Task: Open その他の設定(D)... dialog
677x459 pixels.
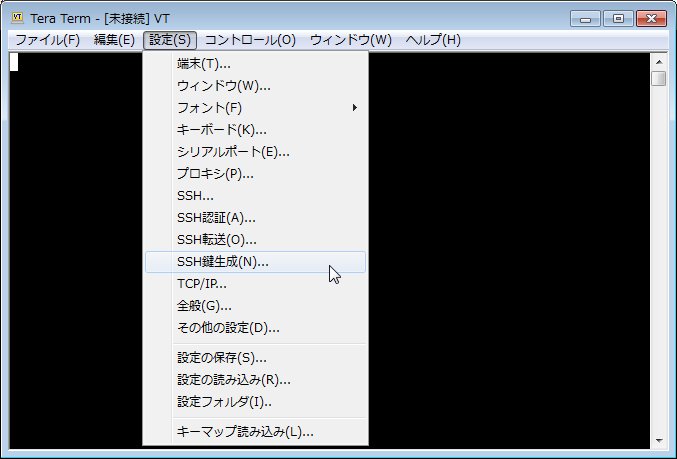Action: coord(256,328)
